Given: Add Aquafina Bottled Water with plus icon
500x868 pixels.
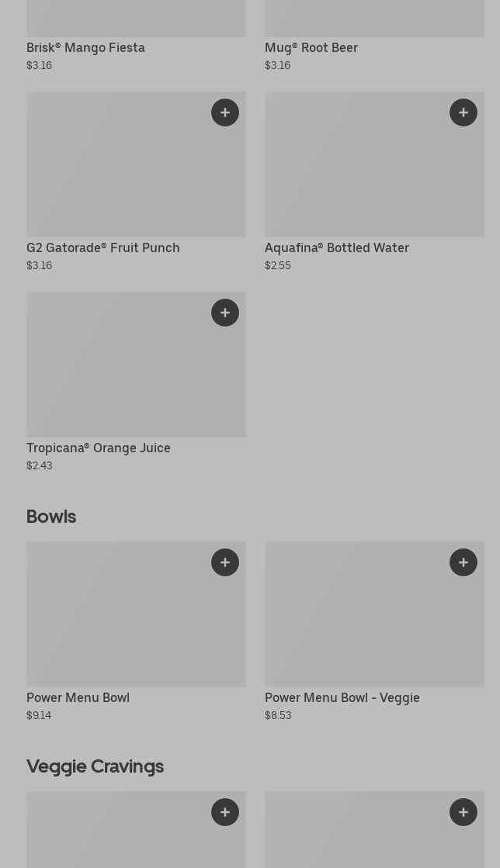Looking at the screenshot, I should (464, 112).
